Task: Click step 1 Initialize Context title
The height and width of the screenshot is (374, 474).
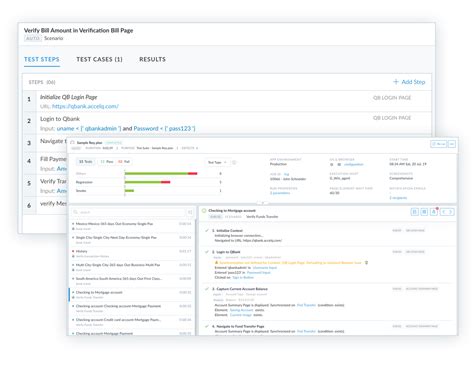Action: point(227,231)
